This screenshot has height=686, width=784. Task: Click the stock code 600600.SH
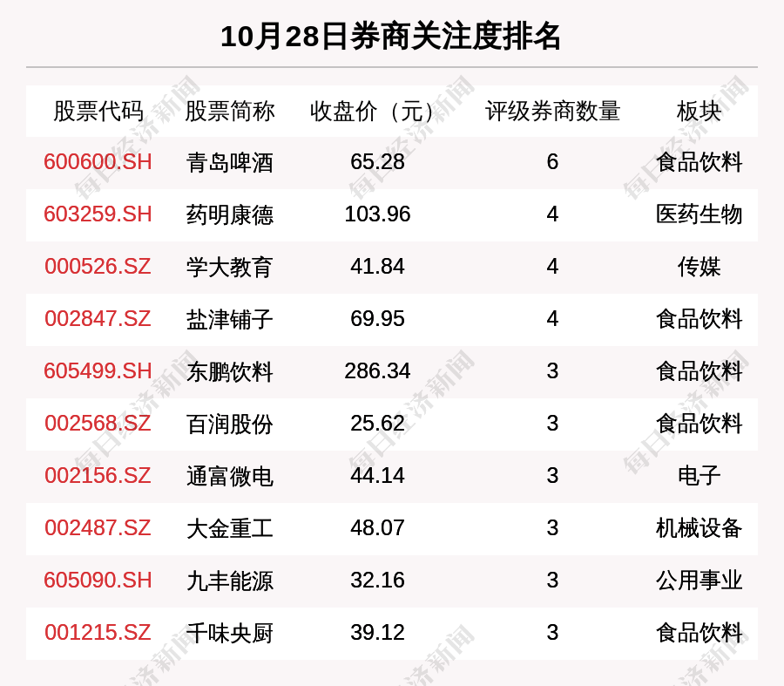coord(96,162)
